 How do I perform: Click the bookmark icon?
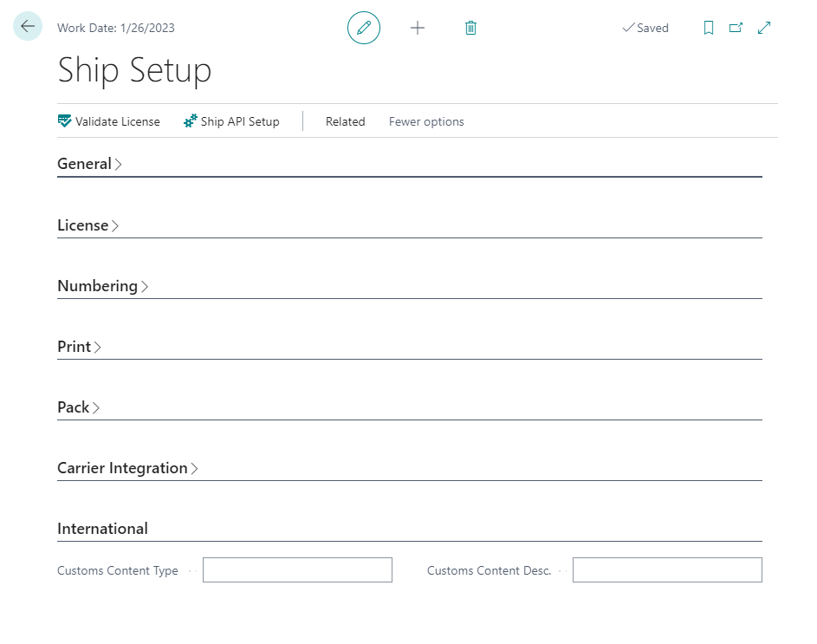(x=708, y=28)
